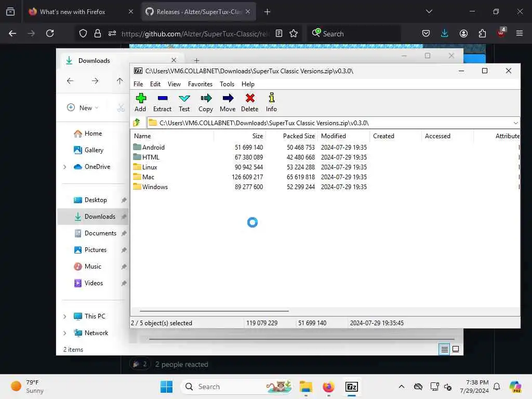Click the 7-Zip horizontal scrollbar
Image resolution: width=532 pixels, height=399 pixels.
[x=214, y=311]
